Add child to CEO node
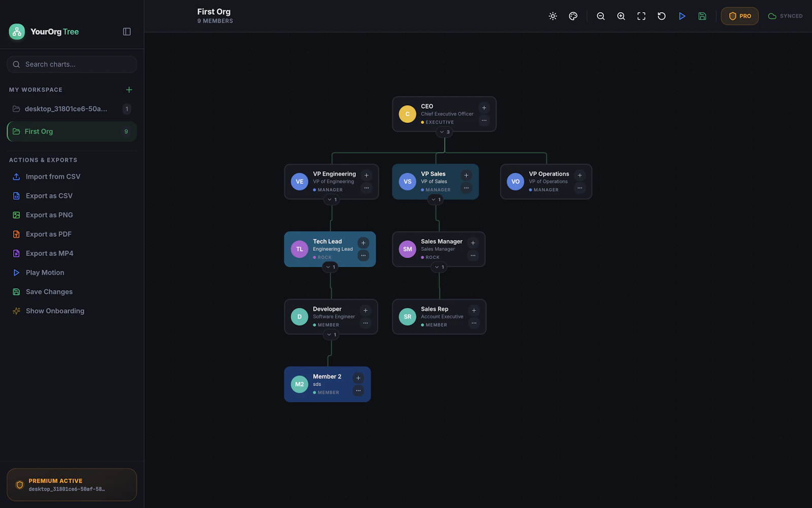The width and height of the screenshot is (812, 508). point(484,108)
